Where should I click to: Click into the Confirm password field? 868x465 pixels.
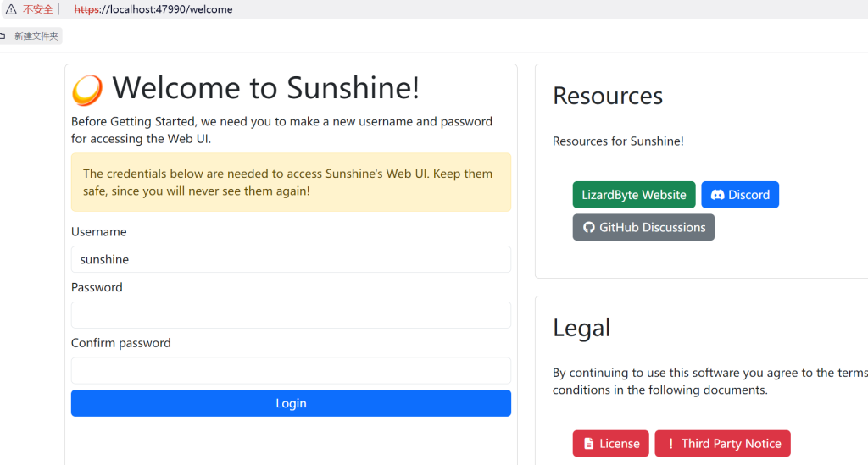(291, 371)
